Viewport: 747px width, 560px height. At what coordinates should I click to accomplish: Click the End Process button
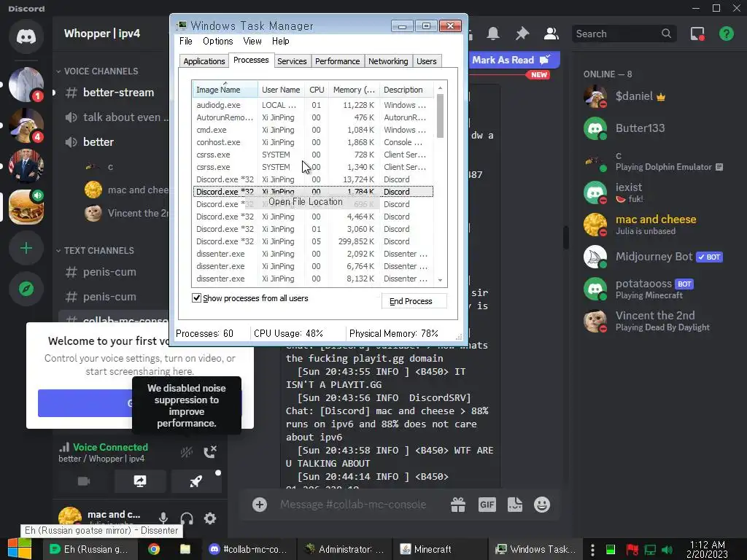[414, 301]
